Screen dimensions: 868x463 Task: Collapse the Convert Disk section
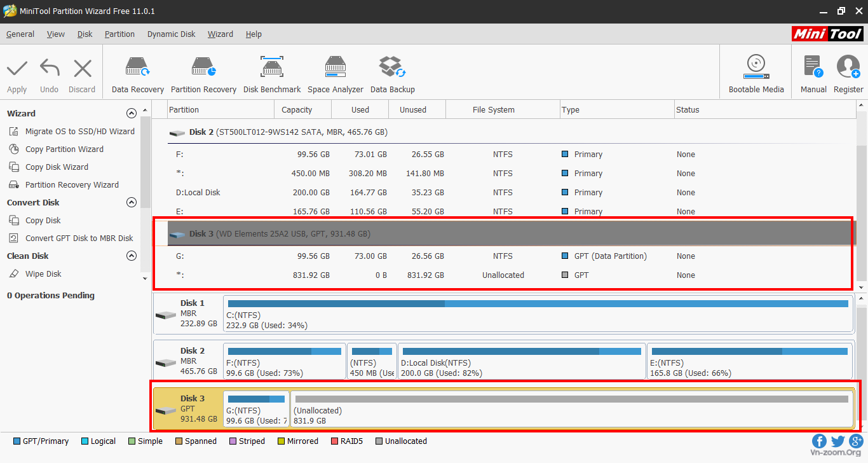point(132,202)
